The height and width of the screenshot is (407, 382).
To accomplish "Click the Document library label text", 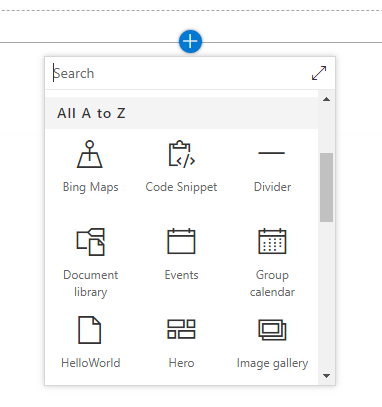I will (90, 283).
